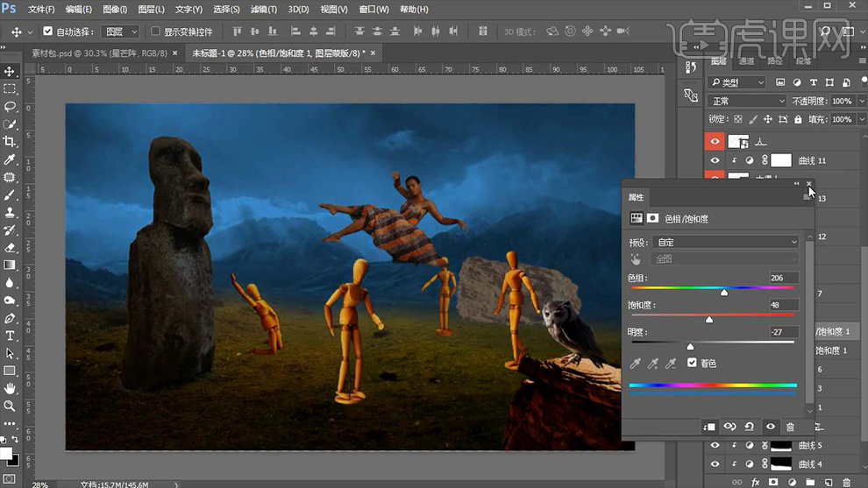Filter layers by type layers icon

click(x=813, y=82)
